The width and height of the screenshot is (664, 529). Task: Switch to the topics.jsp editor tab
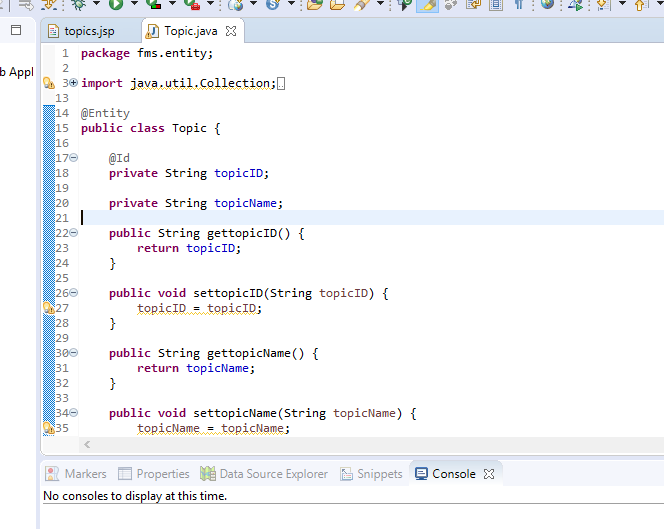(88, 31)
